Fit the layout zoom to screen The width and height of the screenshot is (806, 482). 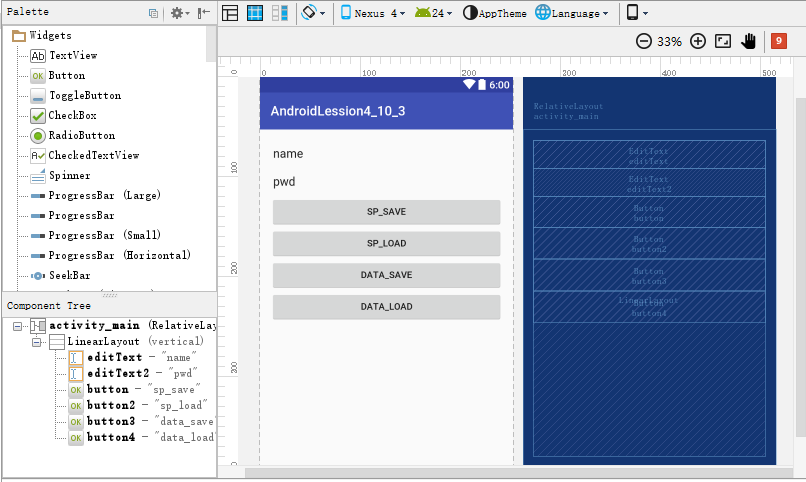pos(723,41)
